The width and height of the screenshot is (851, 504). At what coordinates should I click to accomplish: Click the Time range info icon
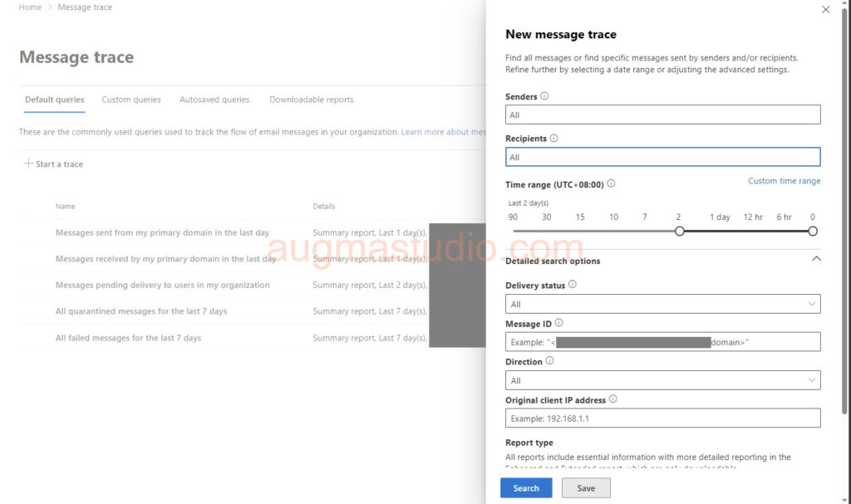(x=611, y=183)
